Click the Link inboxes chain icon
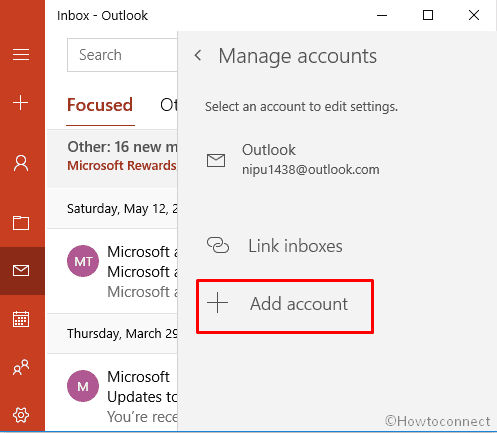 (218, 245)
